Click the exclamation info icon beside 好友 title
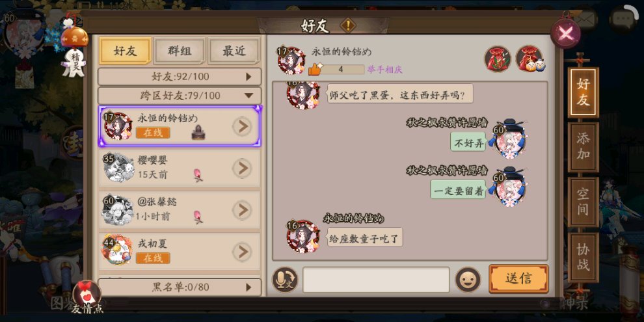This screenshot has width=644, height=322. click(x=348, y=25)
